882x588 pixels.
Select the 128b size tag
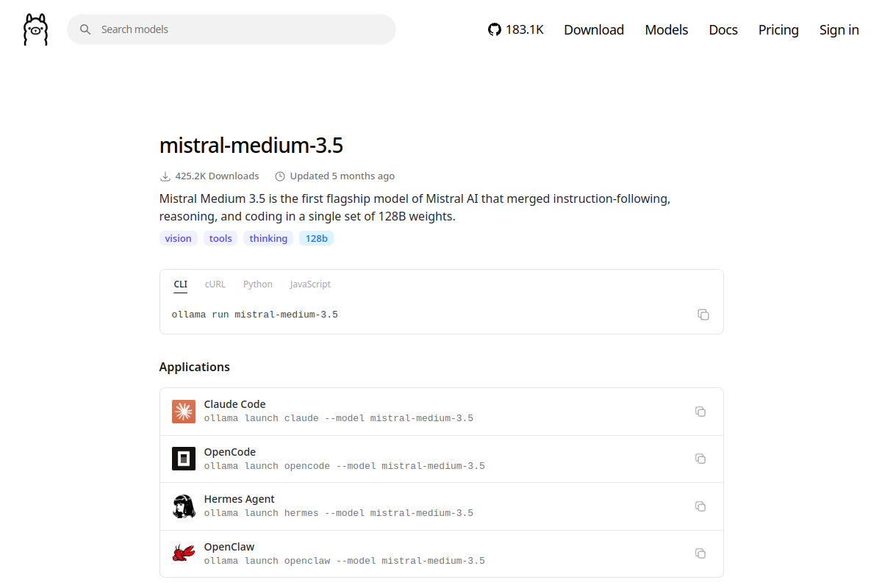316,238
